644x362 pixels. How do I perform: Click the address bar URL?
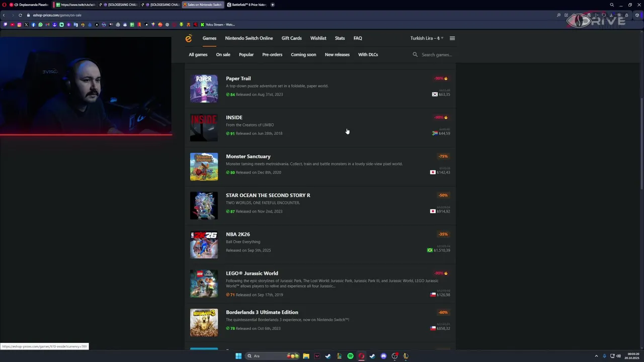tap(57, 15)
